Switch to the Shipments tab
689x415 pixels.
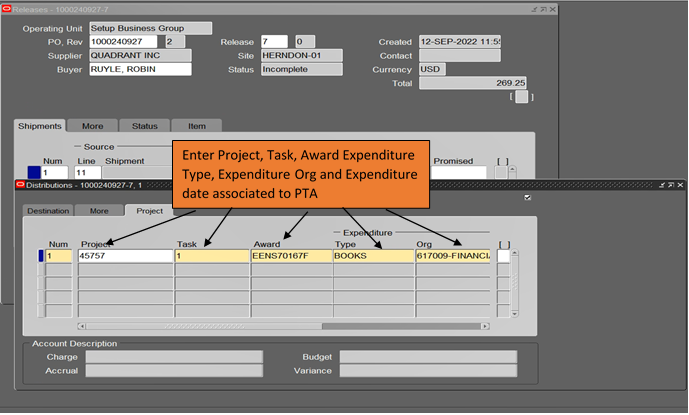point(41,126)
